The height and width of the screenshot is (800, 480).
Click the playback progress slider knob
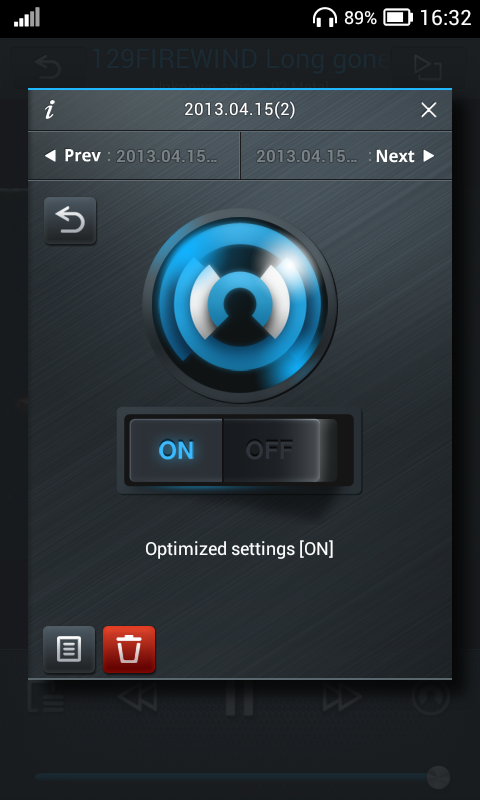click(x=438, y=778)
